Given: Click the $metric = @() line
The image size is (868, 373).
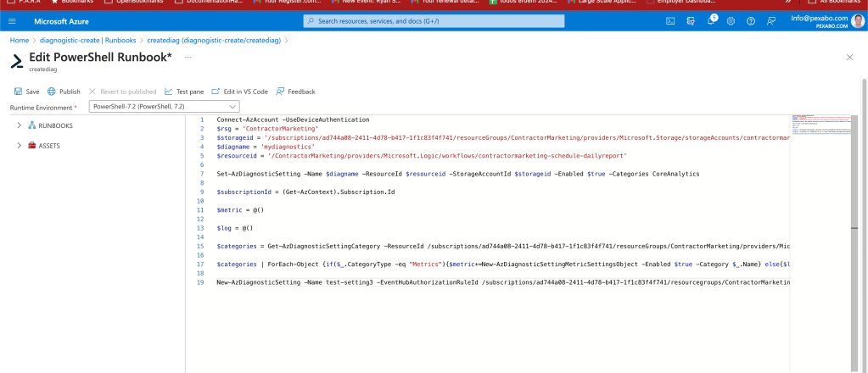Looking at the screenshot, I should point(240,210).
